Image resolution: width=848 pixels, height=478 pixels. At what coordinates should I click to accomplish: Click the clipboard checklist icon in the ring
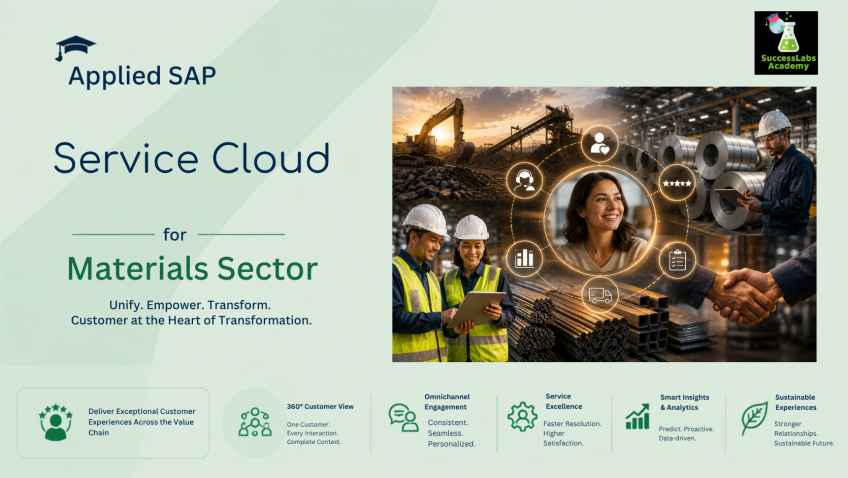(x=677, y=260)
